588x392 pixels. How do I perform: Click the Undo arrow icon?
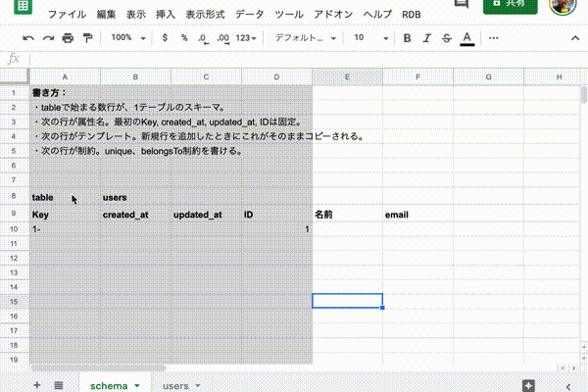28,38
